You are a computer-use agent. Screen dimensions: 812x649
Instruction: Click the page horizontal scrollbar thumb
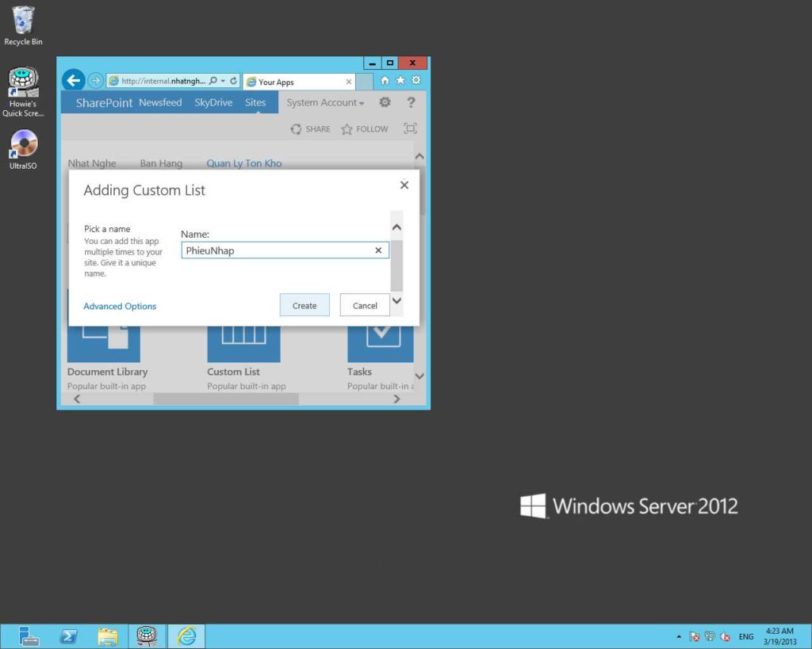pos(226,399)
